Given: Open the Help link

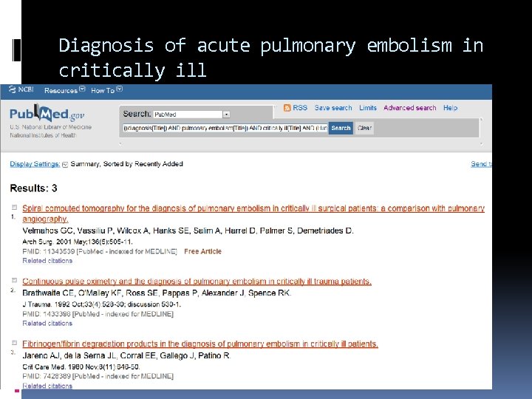Looking at the screenshot, I should 450,108.
